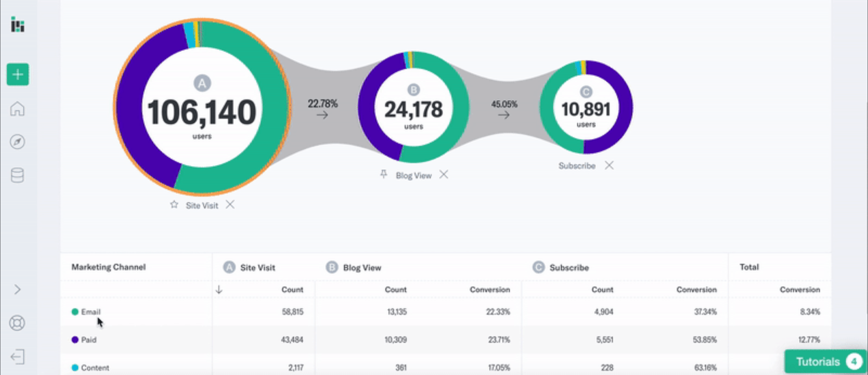This screenshot has height=375, width=868.
Task: Click the blue Content color dot
Action: point(75,368)
